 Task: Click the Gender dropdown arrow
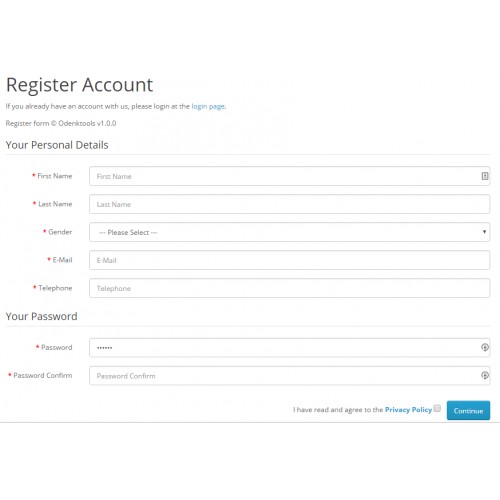(x=484, y=232)
